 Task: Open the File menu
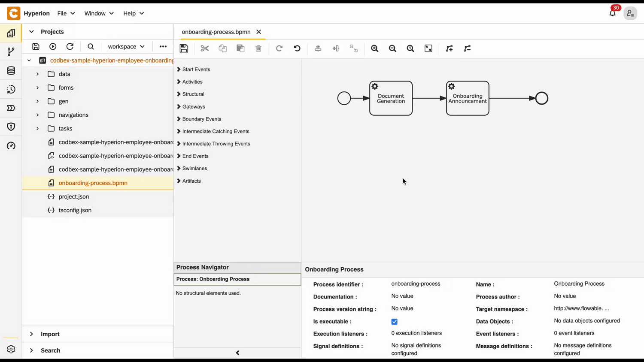pyautogui.click(x=66, y=13)
